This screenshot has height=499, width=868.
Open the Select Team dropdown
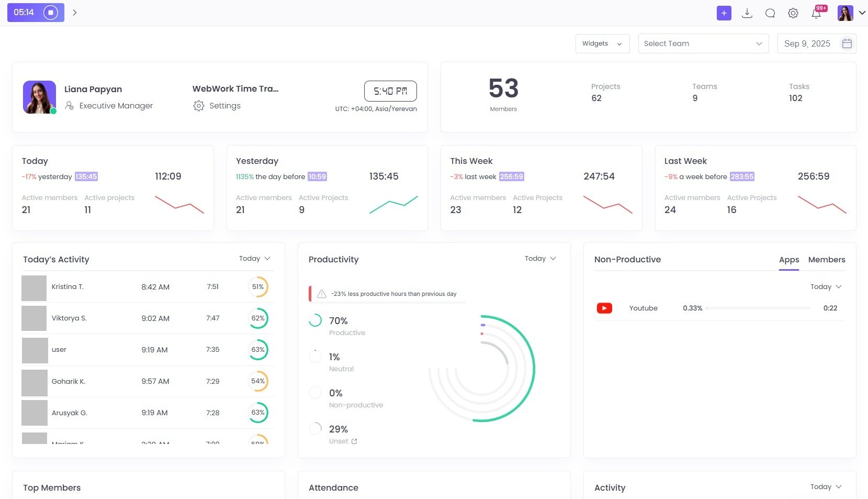point(703,43)
